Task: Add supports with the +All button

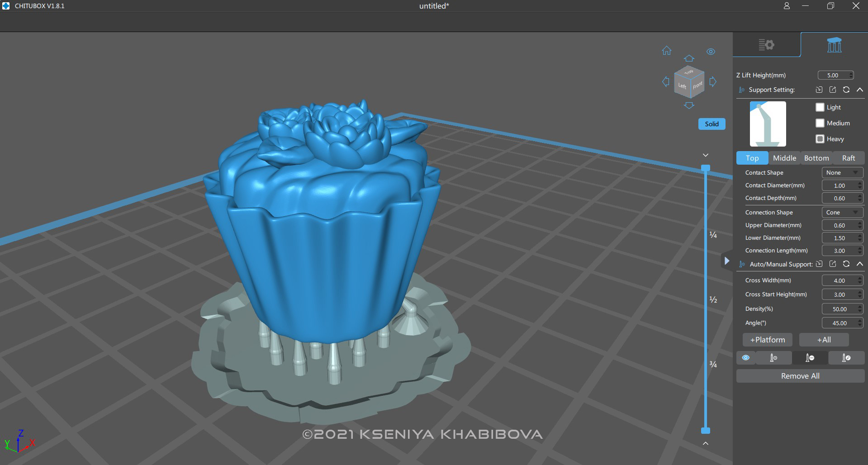Action: pyautogui.click(x=824, y=340)
